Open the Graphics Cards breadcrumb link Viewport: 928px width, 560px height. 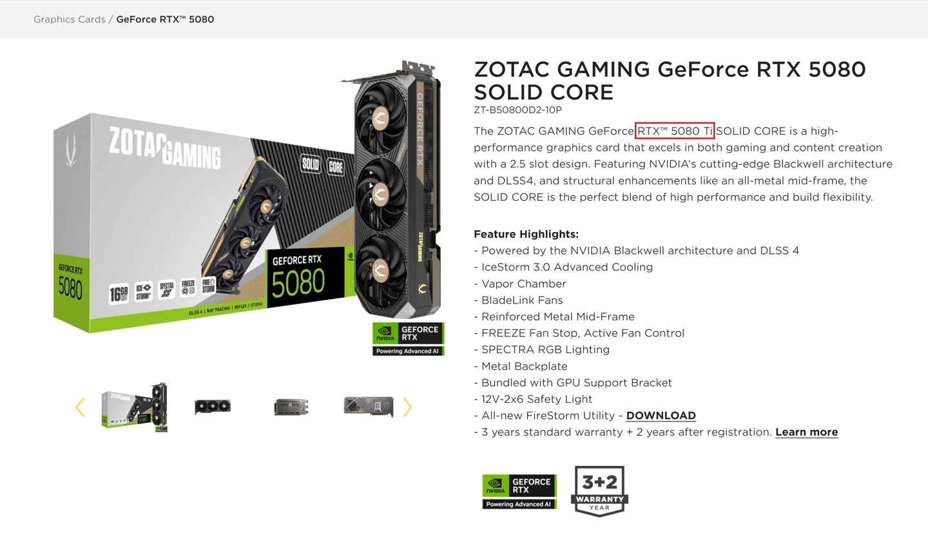[x=70, y=19]
